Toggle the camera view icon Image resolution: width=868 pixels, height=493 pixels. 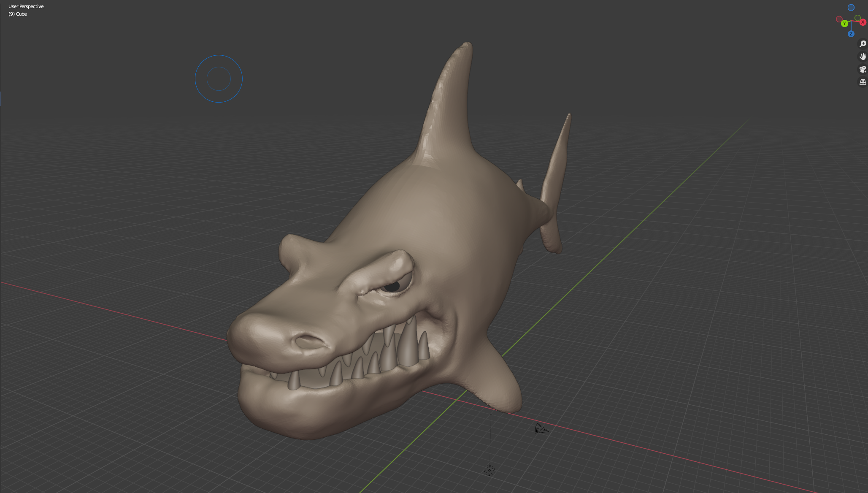pos(863,69)
